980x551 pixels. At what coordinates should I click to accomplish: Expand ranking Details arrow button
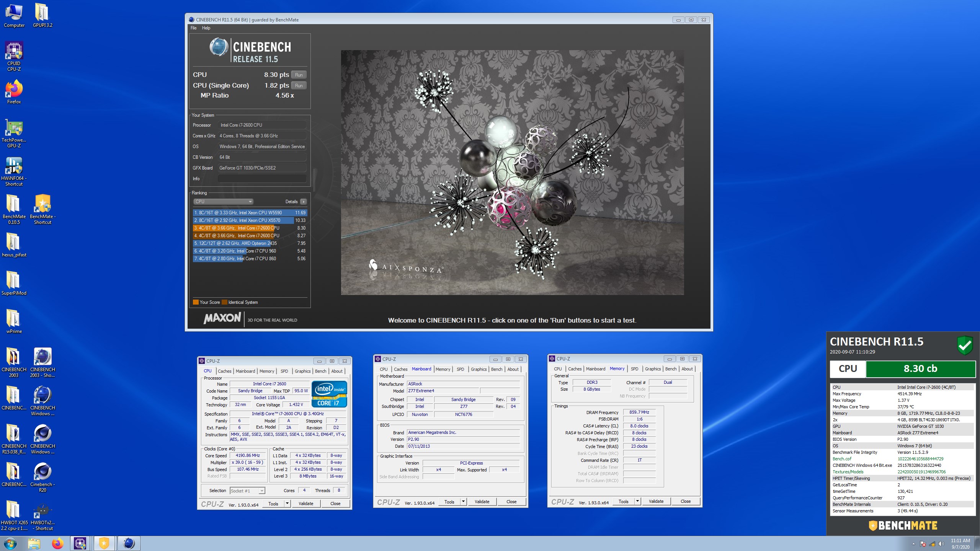pyautogui.click(x=304, y=202)
